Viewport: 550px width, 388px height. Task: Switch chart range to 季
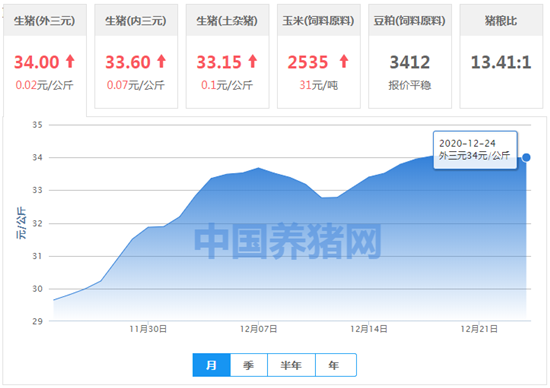[249, 365]
